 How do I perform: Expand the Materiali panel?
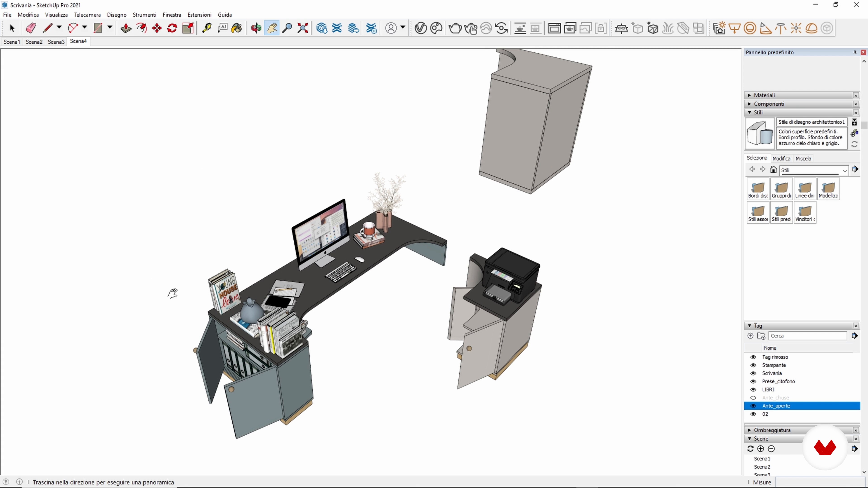(749, 95)
